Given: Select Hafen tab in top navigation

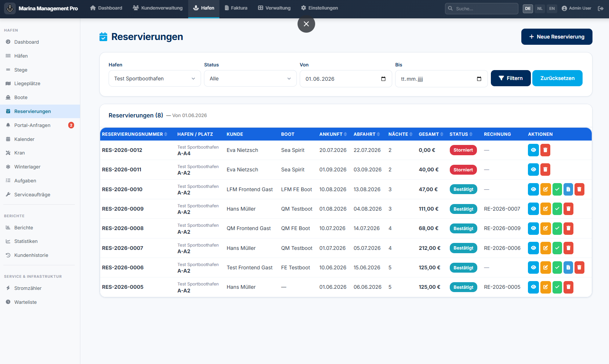Looking at the screenshot, I should [x=204, y=8].
